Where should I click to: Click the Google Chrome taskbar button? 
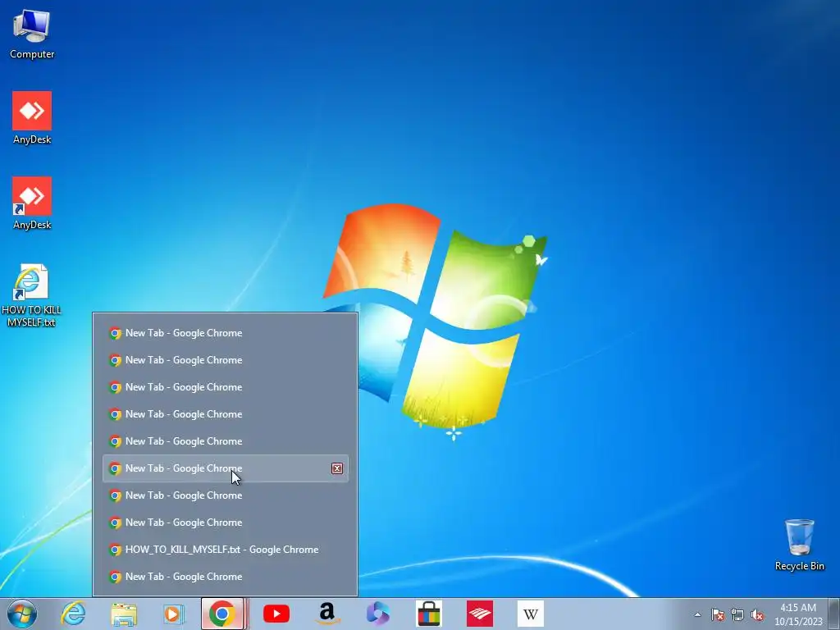[x=222, y=614]
